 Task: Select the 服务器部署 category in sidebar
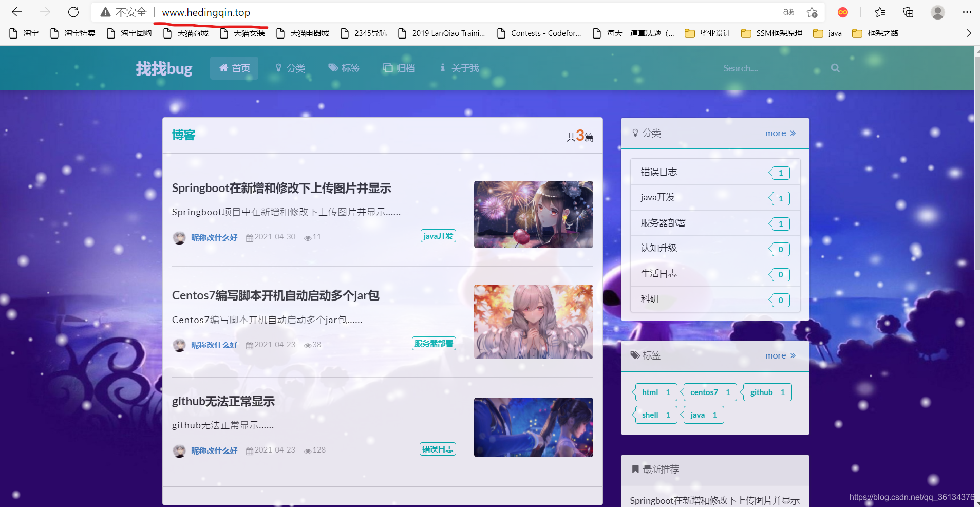[x=715, y=223]
